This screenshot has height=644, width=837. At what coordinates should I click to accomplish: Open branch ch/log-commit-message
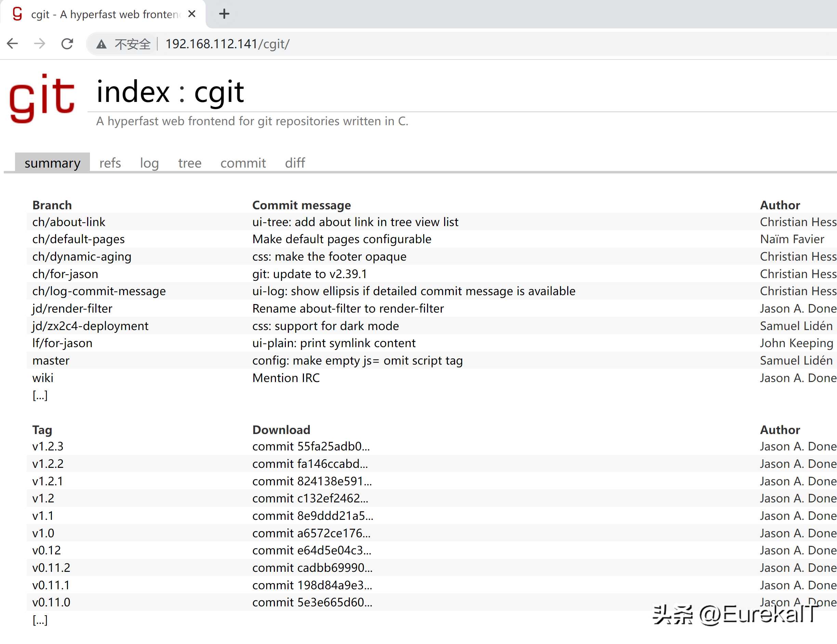pyautogui.click(x=99, y=291)
